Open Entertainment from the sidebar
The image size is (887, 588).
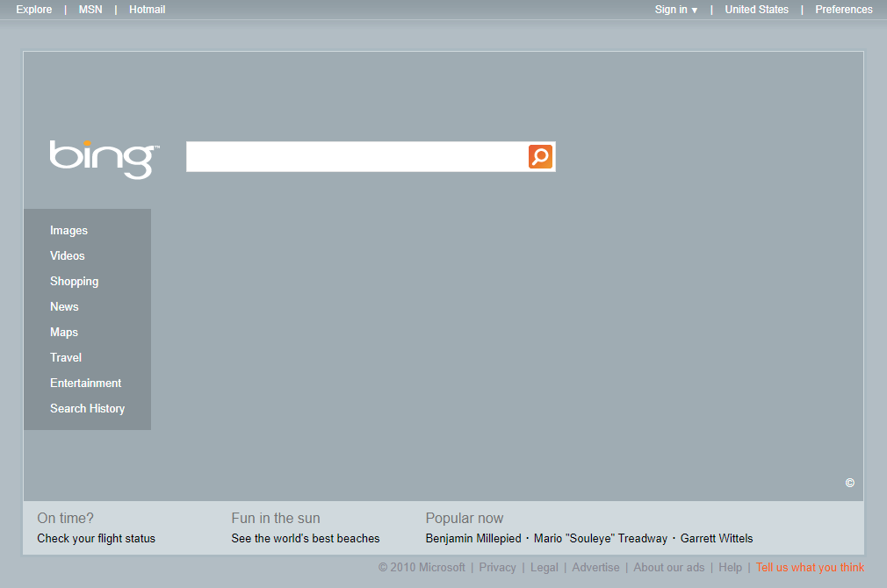pyautogui.click(x=85, y=384)
